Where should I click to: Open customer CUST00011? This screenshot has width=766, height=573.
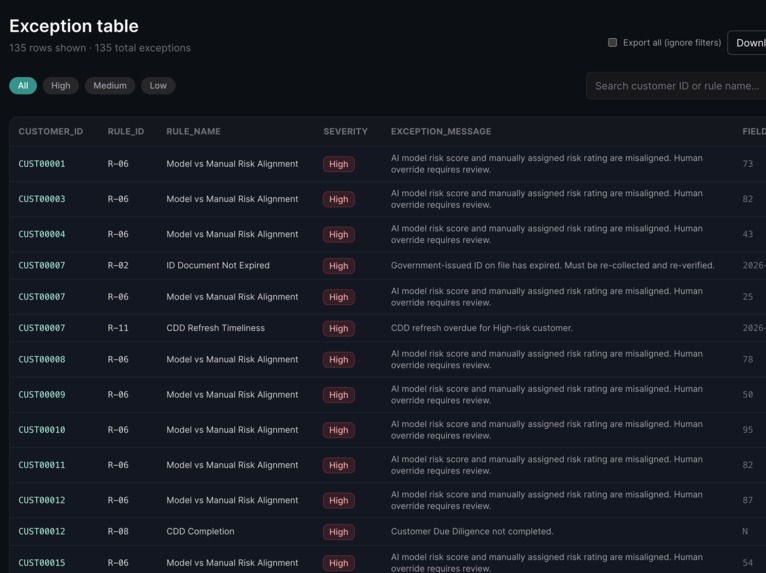pos(42,465)
